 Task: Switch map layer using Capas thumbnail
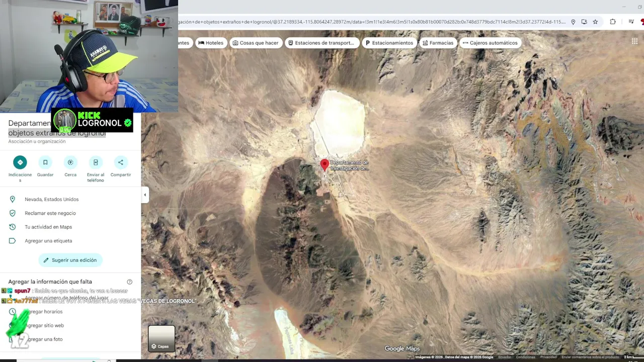pos(161,338)
